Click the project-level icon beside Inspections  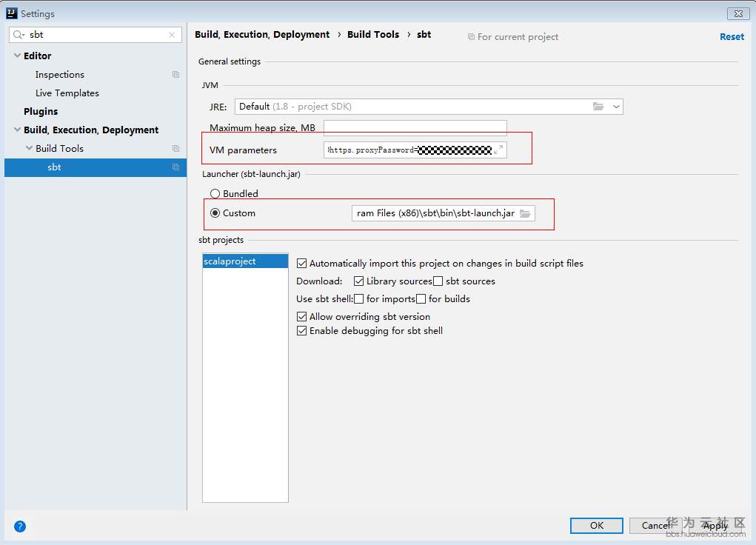tap(175, 74)
